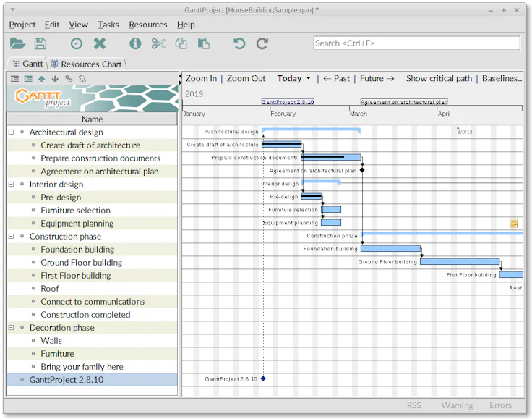Open Baselines dialog link
Screen dimensions: 532x419
(x=502, y=78)
